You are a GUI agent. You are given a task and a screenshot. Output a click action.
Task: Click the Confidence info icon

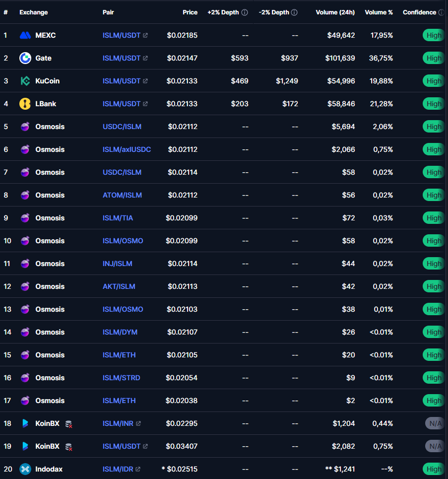(441, 12)
